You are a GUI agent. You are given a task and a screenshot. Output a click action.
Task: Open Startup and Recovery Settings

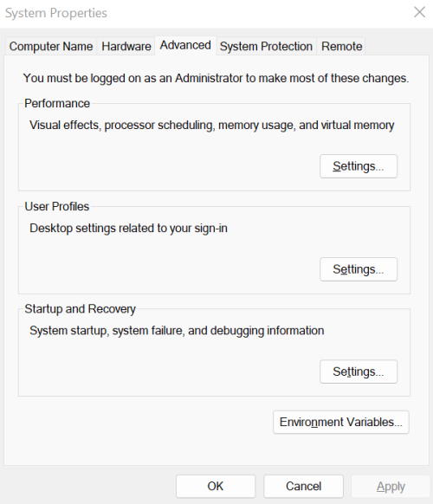click(359, 372)
